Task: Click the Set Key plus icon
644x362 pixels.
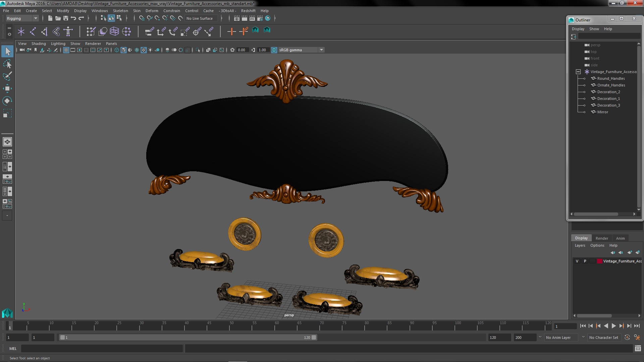Action: click(231, 32)
